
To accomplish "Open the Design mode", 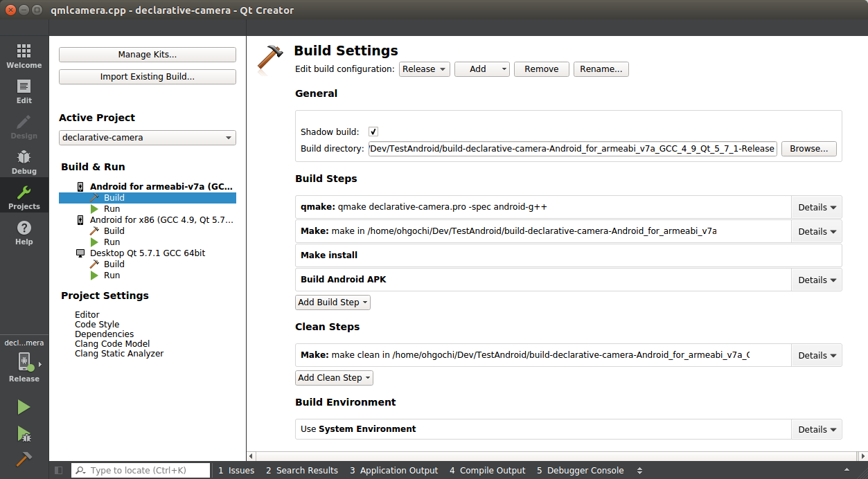I will coord(24,127).
